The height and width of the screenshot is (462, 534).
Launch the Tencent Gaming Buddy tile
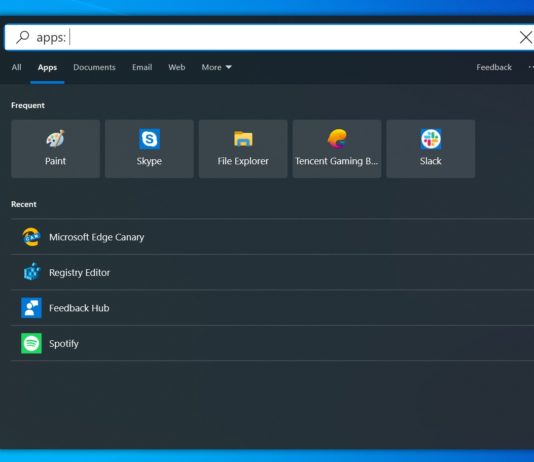click(x=337, y=149)
